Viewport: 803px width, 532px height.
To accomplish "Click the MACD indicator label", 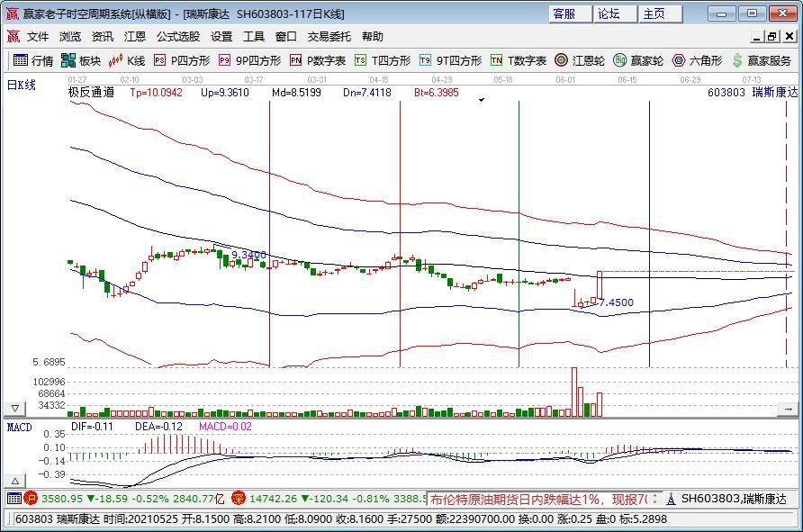I will click(20, 427).
